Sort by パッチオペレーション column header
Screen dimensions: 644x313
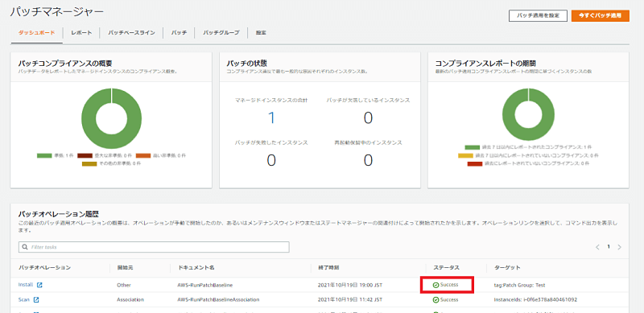click(x=45, y=268)
